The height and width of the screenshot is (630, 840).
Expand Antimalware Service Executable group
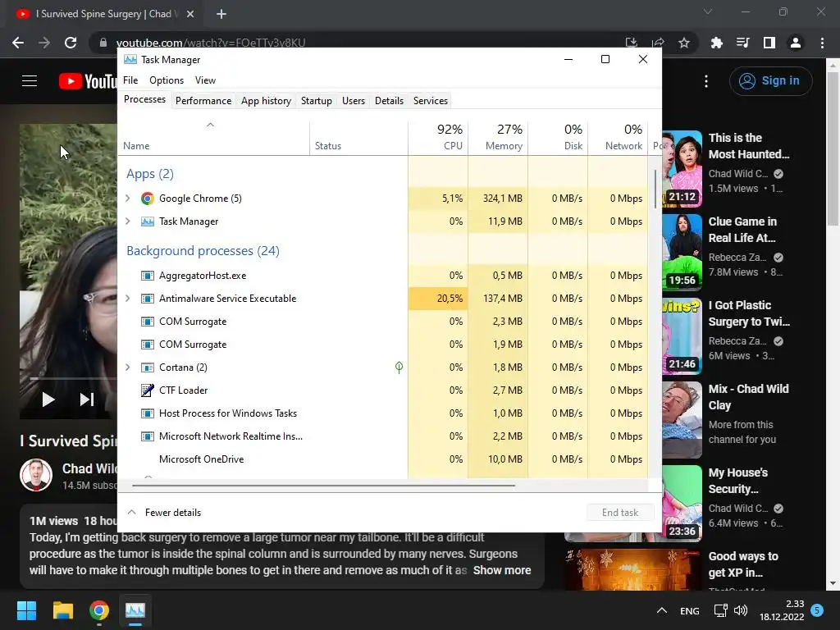127,299
